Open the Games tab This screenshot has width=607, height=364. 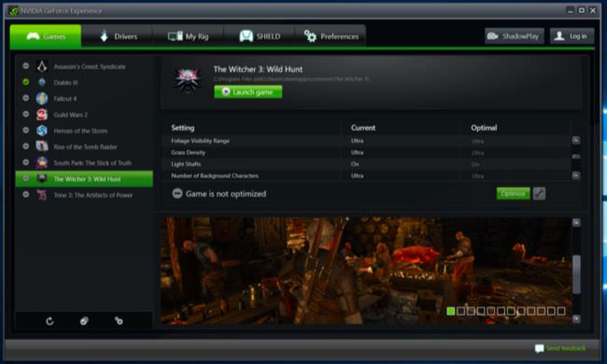point(46,37)
